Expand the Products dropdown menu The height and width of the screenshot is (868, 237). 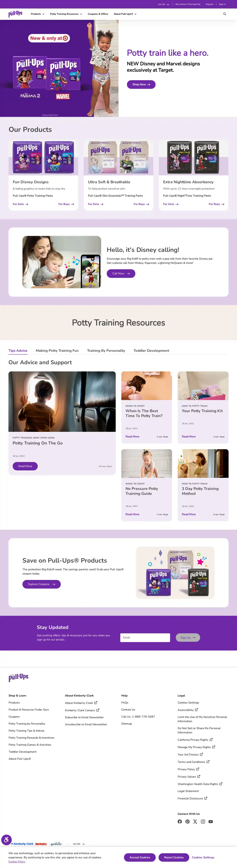(37, 14)
